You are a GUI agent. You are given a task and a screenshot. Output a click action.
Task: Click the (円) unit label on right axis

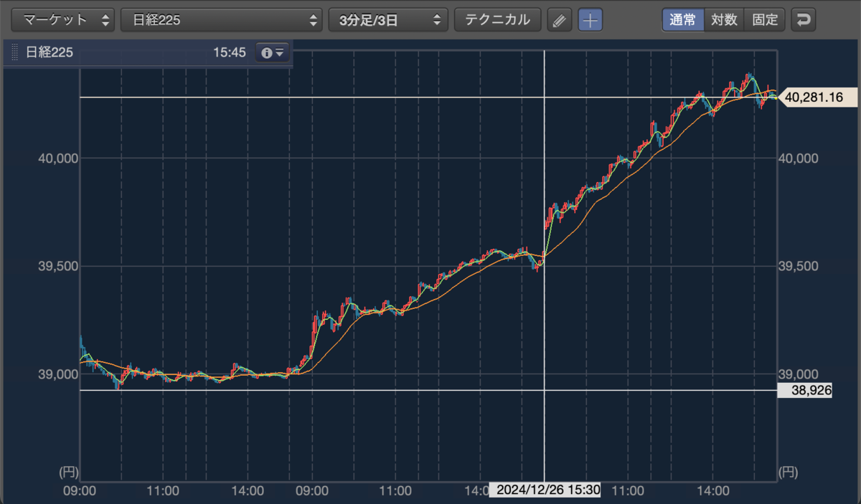(x=789, y=472)
